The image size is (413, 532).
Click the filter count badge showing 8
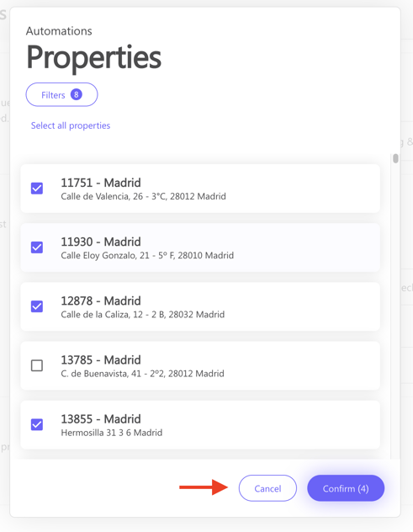click(x=77, y=94)
